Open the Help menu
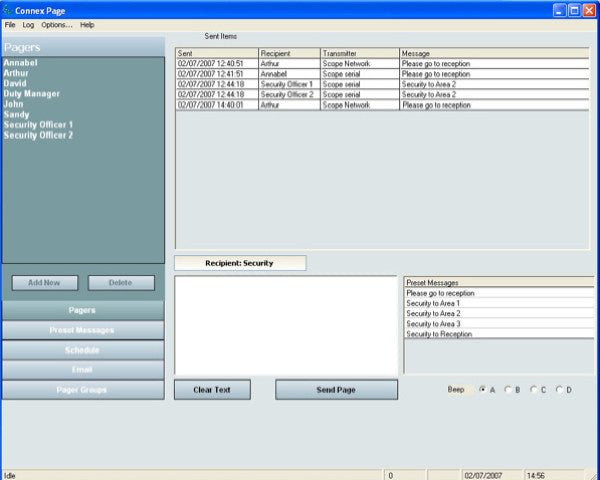 [87, 24]
